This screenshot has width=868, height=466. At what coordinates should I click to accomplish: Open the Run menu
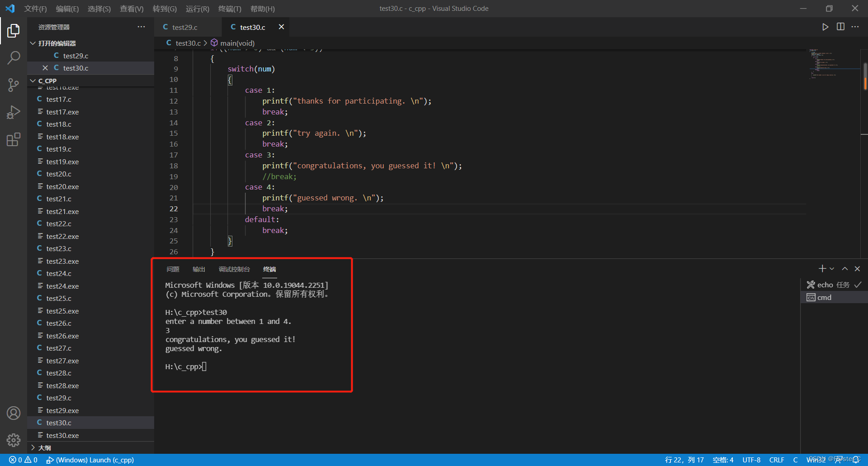tap(197, 9)
